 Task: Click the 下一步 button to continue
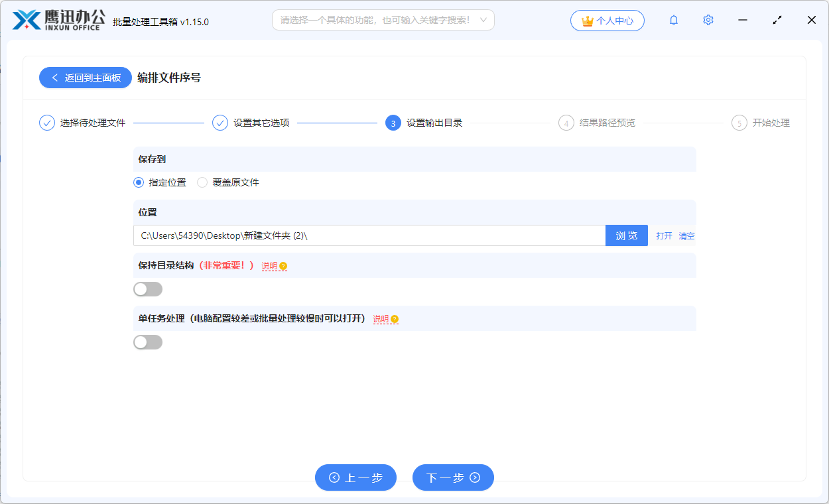point(453,477)
